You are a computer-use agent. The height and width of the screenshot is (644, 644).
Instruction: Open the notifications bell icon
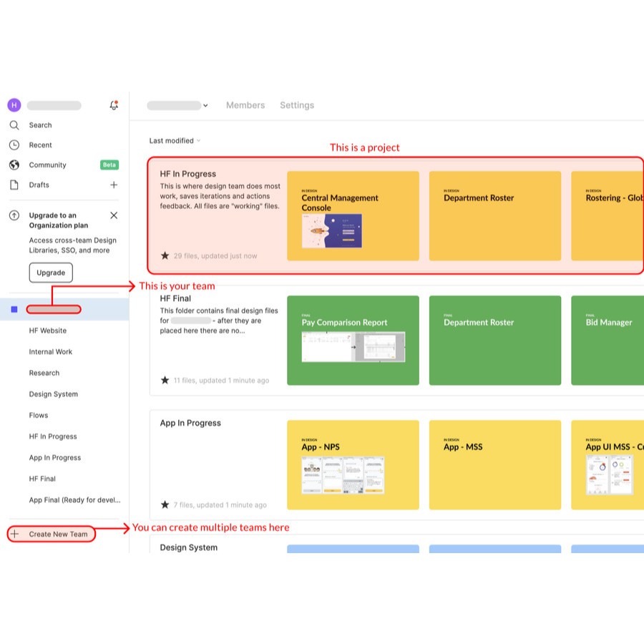pos(114,105)
